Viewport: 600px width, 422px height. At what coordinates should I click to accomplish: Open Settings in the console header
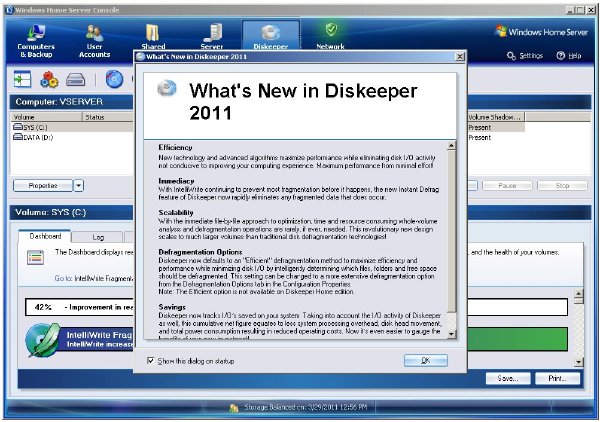[x=525, y=56]
